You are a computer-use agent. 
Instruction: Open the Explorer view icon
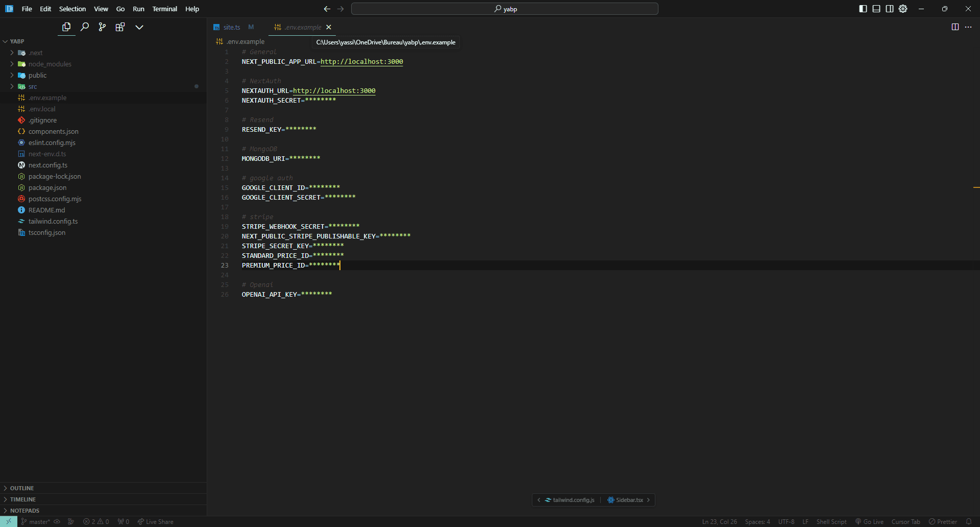pos(66,27)
